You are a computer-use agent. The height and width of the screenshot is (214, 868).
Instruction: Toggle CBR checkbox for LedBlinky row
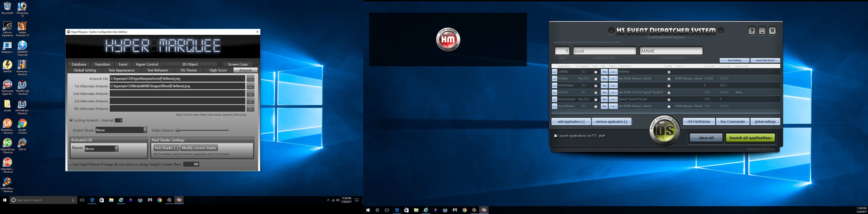pos(596,72)
